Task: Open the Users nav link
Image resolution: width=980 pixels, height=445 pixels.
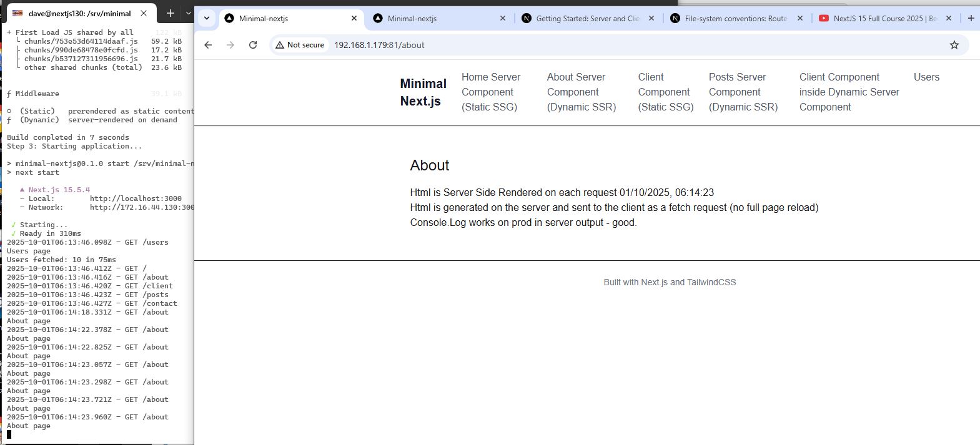Action: coord(926,77)
